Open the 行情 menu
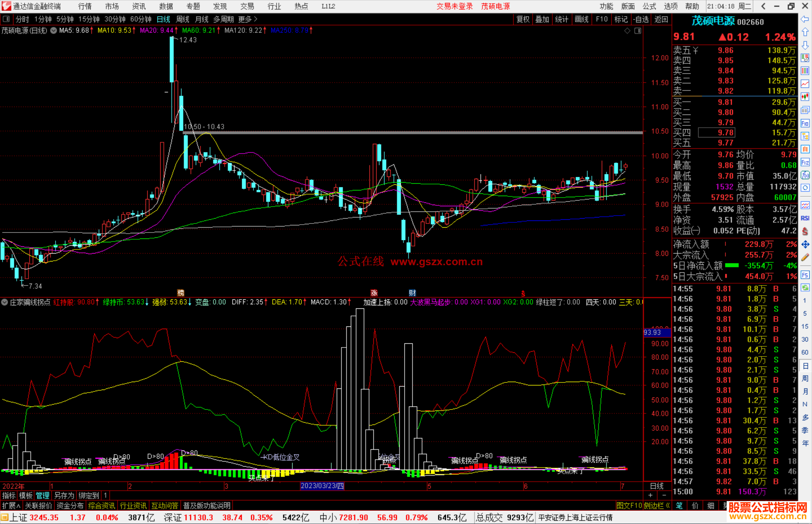 pos(85,6)
